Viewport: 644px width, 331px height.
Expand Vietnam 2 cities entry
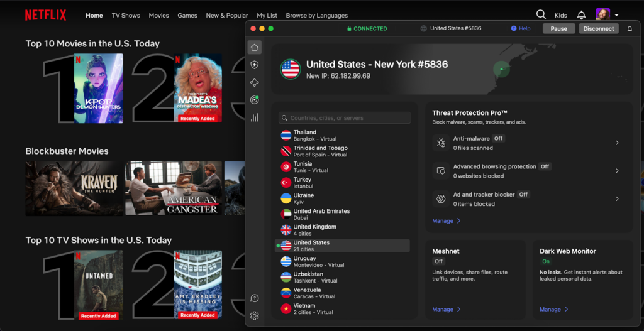[342, 309]
